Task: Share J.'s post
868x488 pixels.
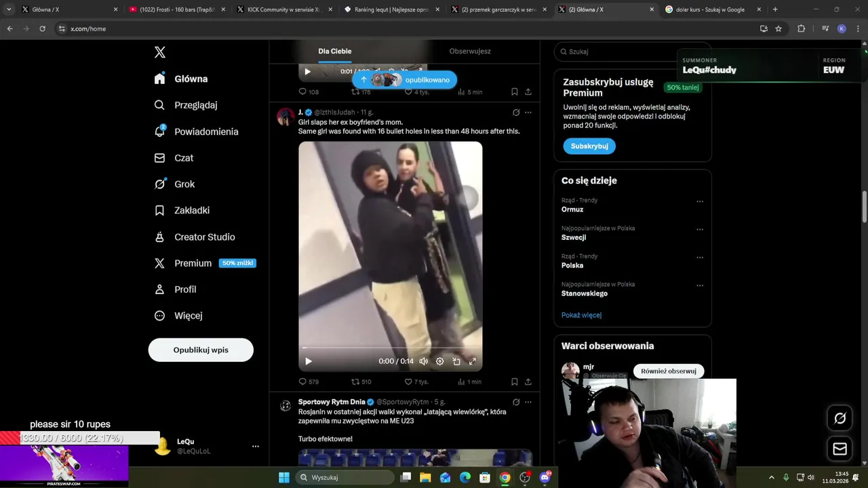Action: pos(528,382)
